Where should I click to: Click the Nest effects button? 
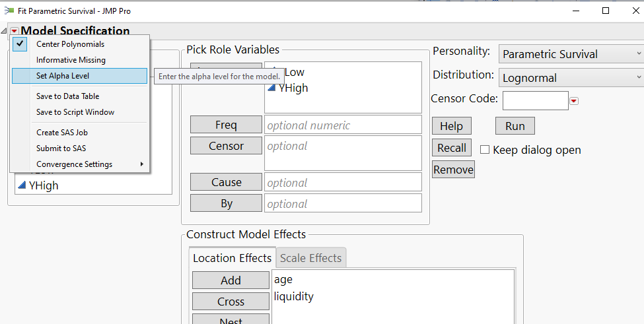231,319
